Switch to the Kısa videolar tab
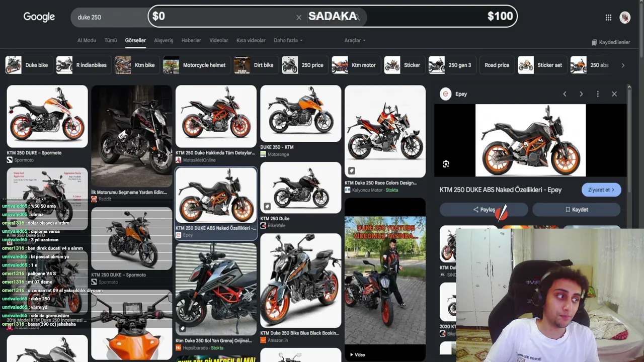644x362 pixels. [251, 40]
